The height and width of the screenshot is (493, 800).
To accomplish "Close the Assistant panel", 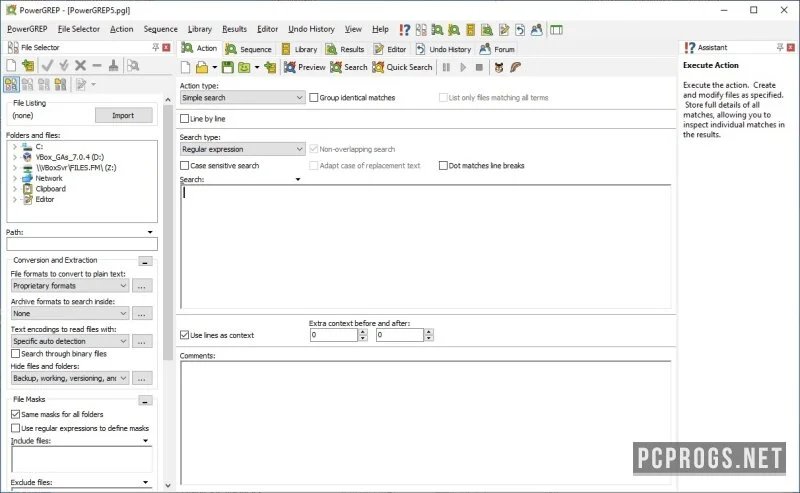I will pos(791,47).
